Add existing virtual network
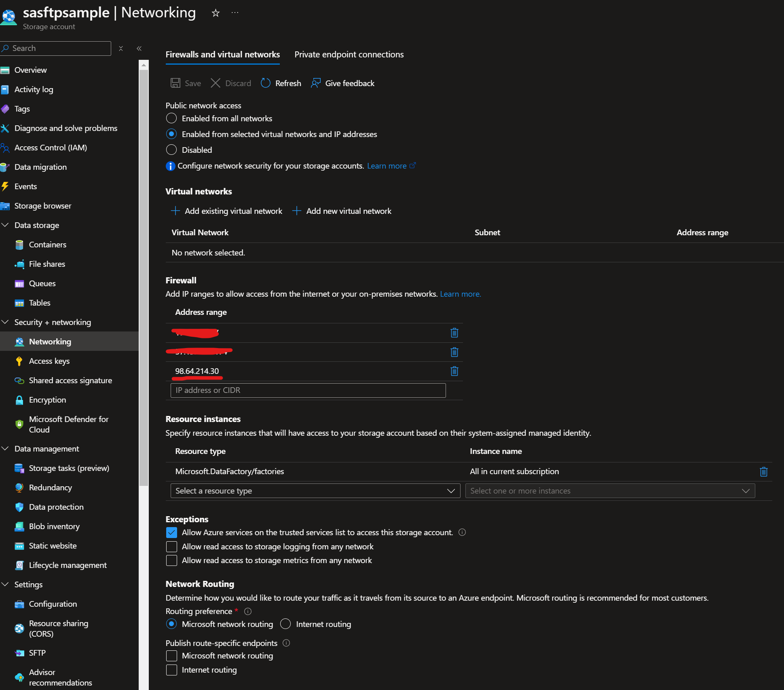 226,211
